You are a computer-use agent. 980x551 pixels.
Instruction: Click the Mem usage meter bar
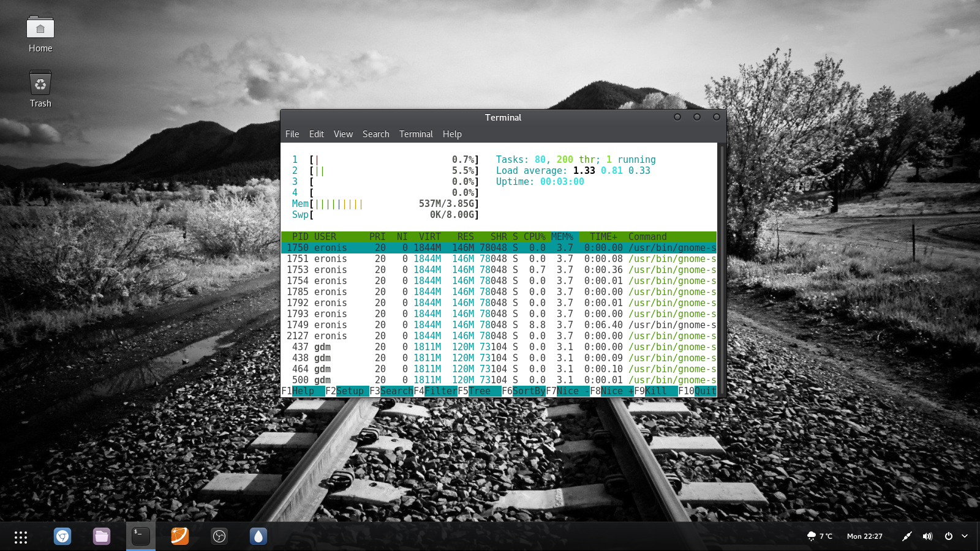pos(386,204)
